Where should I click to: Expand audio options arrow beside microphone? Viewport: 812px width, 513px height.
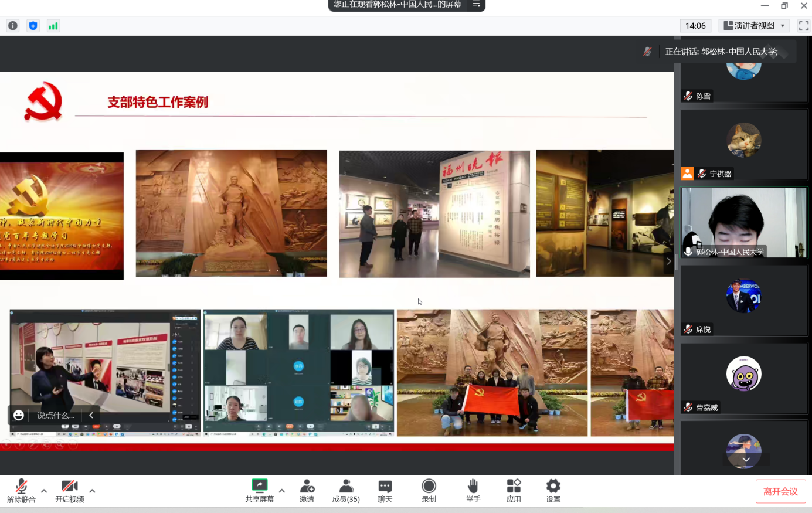[x=44, y=491]
